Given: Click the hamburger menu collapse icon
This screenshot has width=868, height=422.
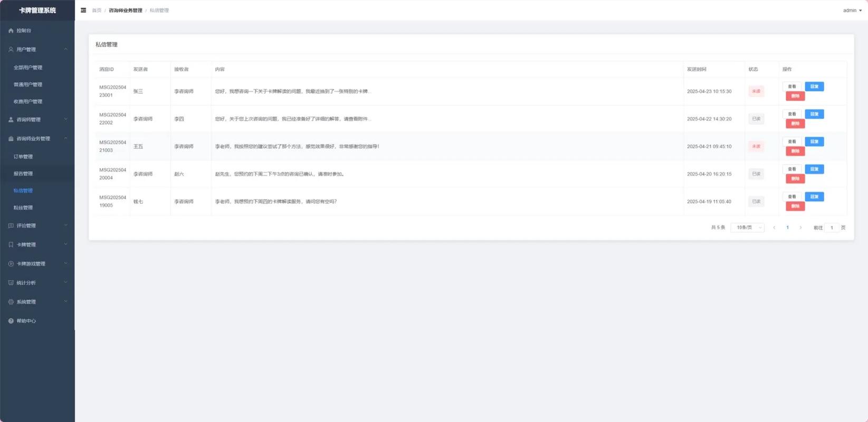Looking at the screenshot, I should pos(83,10).
